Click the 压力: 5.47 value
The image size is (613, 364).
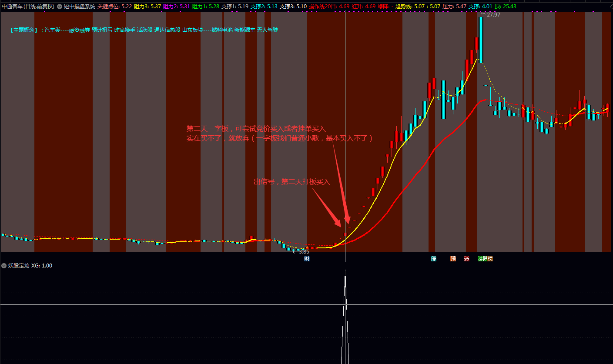point(454,7)
